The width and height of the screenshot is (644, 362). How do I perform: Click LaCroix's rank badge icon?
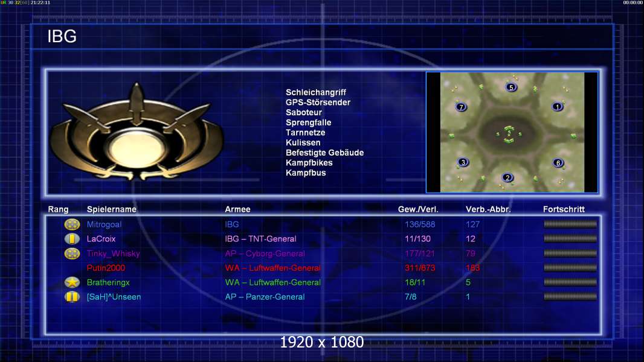click(x=72, y=238)
